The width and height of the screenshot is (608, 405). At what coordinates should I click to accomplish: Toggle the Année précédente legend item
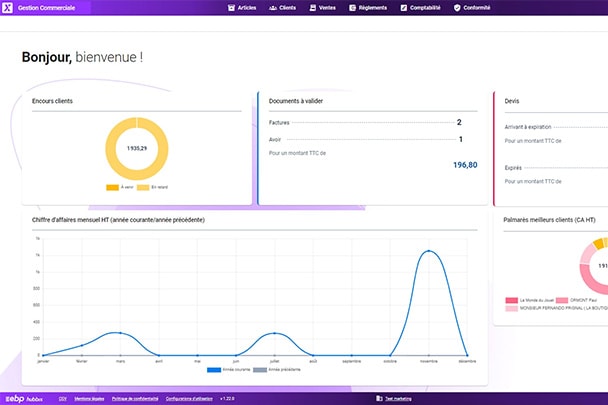tap(277, 370)
